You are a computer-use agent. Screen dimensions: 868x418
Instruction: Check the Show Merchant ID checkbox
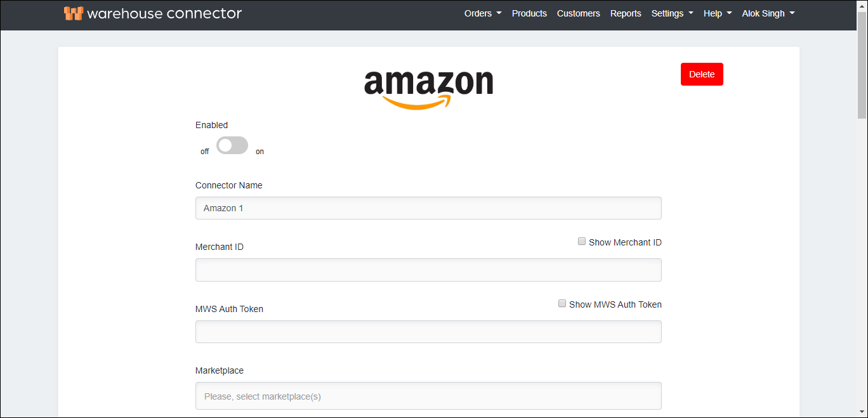coord(582,241)
